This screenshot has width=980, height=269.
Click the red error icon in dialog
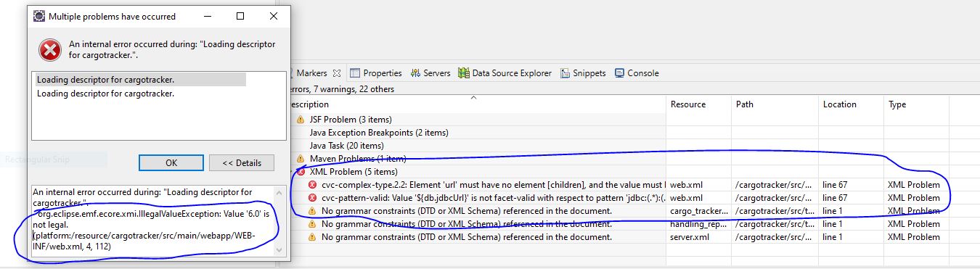tap(51, 50)
